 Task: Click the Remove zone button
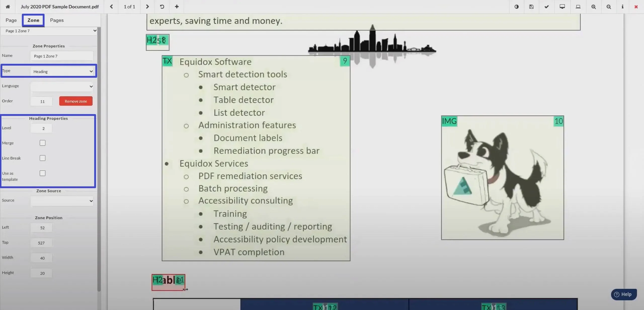[x=75, y=101]
